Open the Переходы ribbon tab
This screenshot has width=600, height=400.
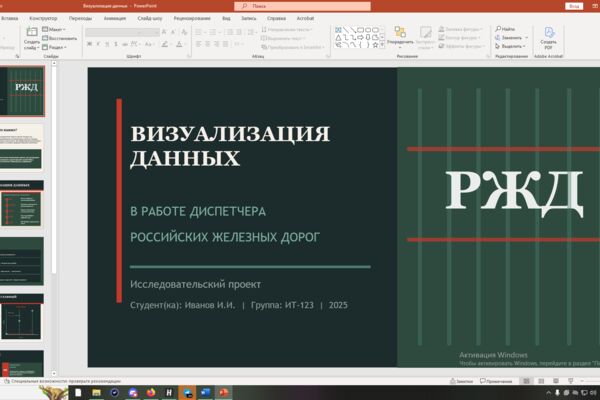tap(80, 18)
